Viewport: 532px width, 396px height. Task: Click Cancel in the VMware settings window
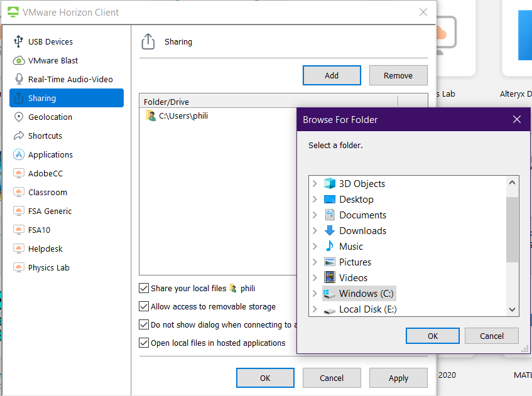[x=332, y=378]
